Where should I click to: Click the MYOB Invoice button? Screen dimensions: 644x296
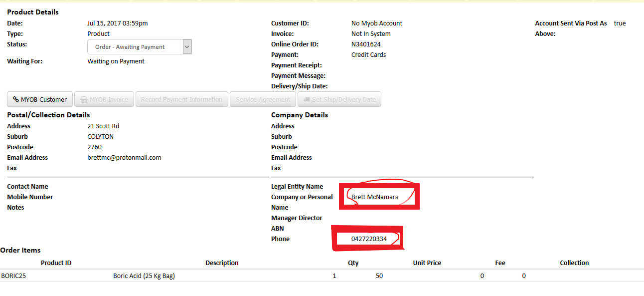pyautogui.click(x=104, y=99)
